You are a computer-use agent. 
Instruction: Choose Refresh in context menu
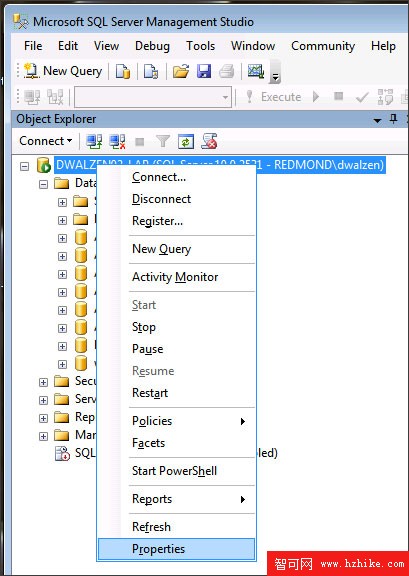coord(176,527)
